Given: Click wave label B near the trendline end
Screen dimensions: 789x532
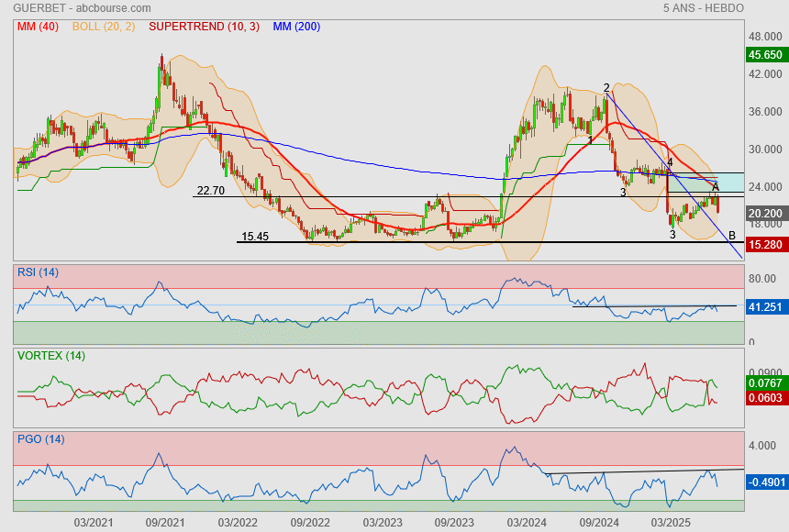Looking at the screenshot, I should [x=732, y=236].
